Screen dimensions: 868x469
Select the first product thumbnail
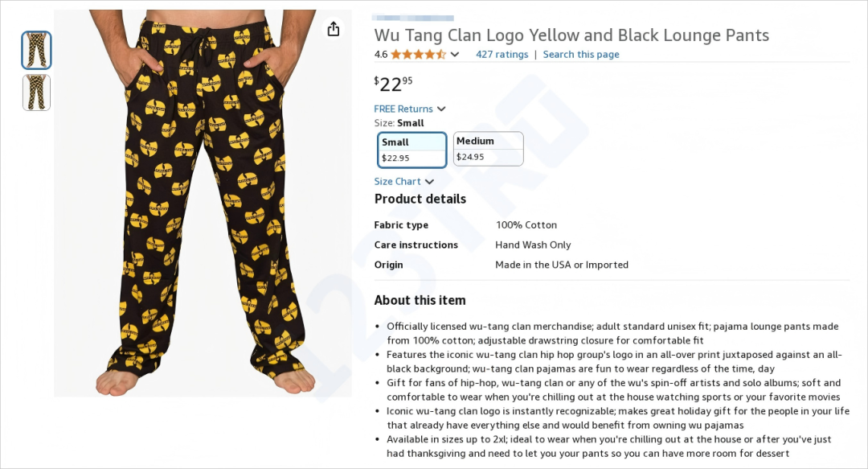tap(36, 50)
